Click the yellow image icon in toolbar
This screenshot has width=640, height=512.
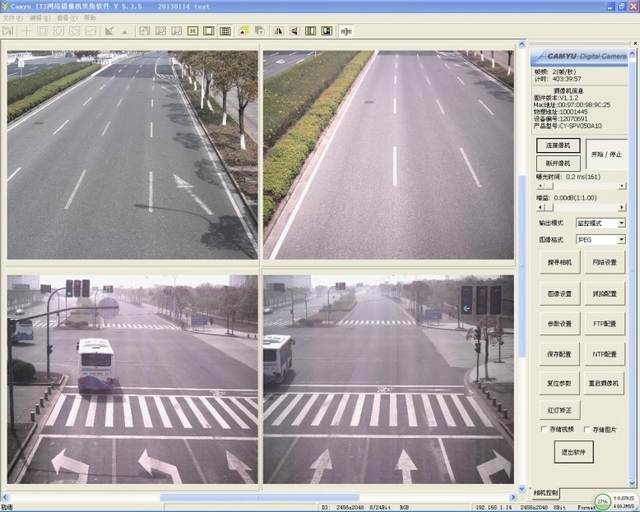245,31
